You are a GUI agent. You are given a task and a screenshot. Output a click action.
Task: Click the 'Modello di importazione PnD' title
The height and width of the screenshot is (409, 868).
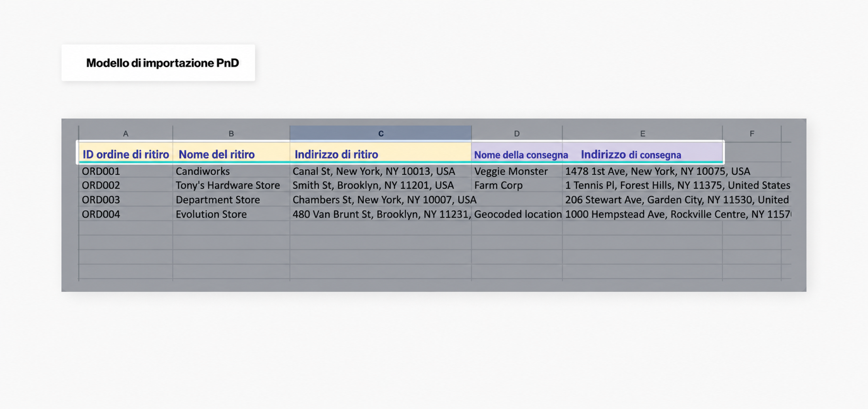162,63
